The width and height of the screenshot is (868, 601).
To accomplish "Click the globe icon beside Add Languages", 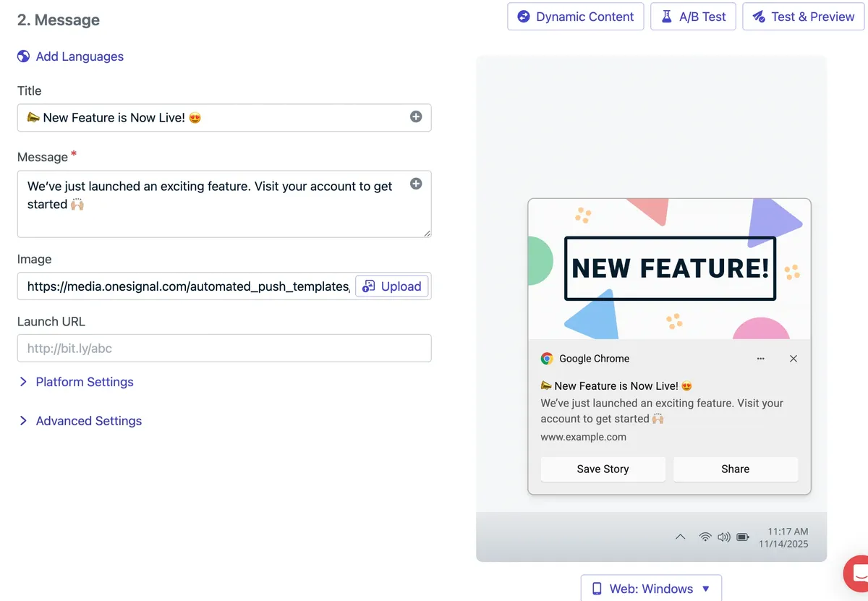I will pos(24,56).
